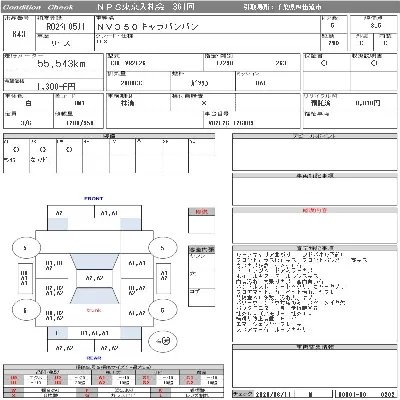Click the 1,300千円 price field
Viewport: 400px width, 400px height.
[x=53, y=85]
